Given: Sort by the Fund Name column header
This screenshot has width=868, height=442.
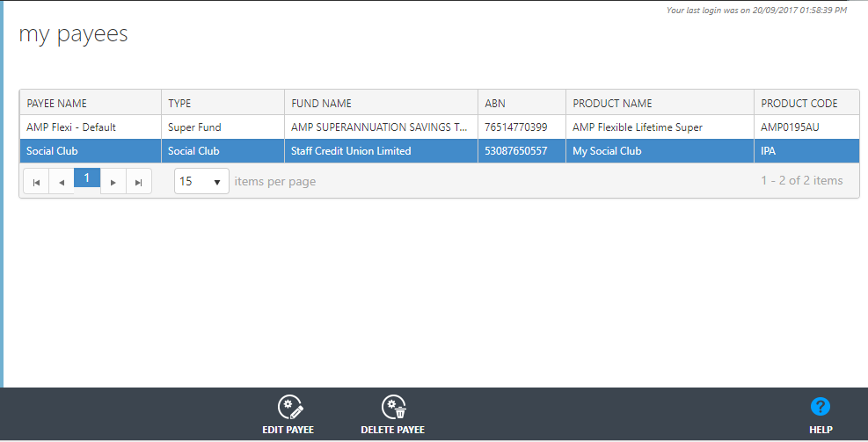Looking at the screenshot, I should (382, 103).
